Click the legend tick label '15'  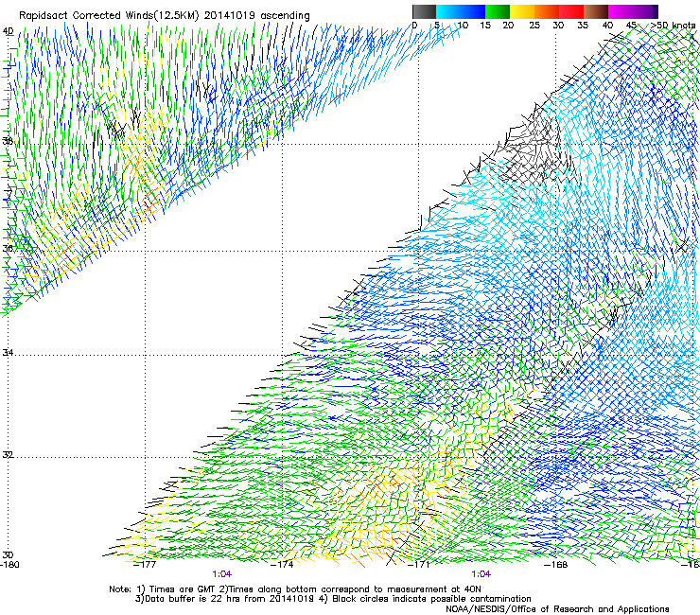485,25
